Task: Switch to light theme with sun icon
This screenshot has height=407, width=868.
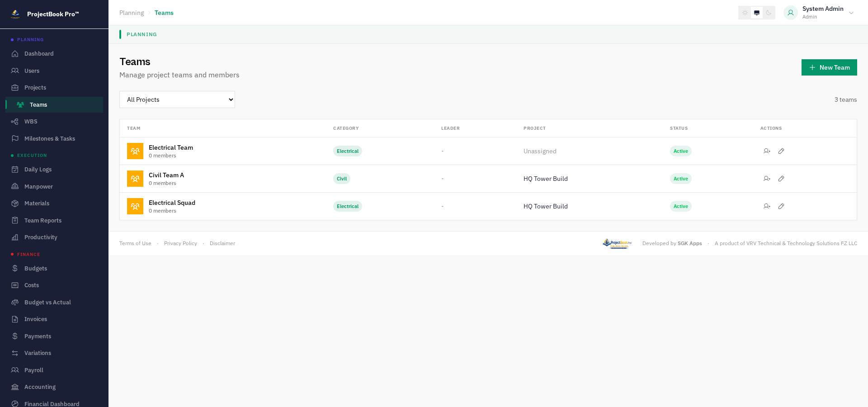Action: [745, 13]
